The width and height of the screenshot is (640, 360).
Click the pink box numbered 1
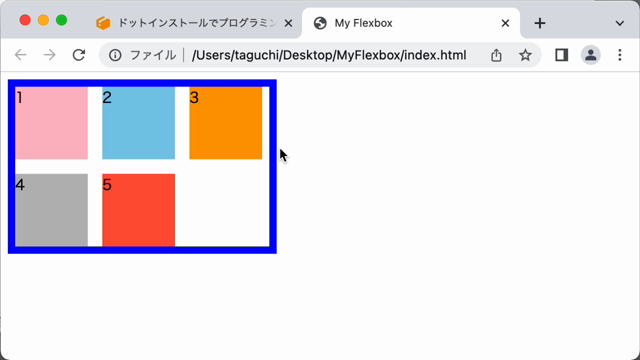point(51,122)
